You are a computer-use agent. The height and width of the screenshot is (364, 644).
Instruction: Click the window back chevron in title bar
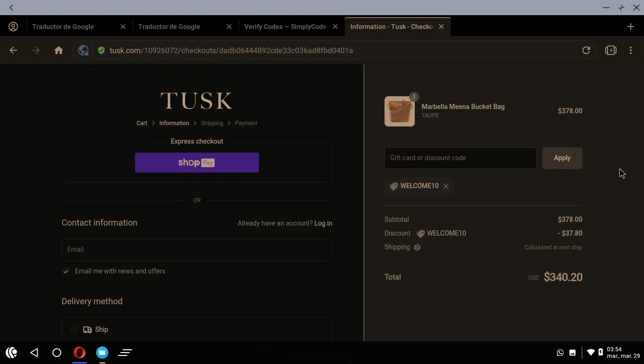[11, 8]
